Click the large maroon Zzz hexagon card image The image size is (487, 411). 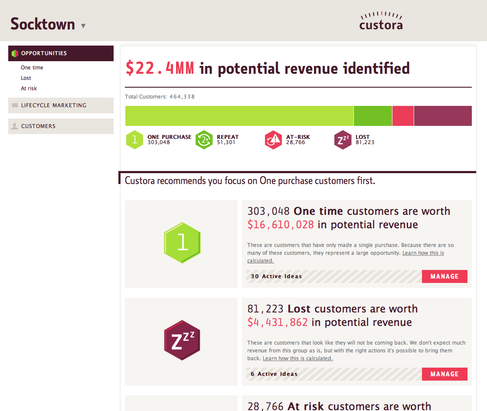(182, 340)
